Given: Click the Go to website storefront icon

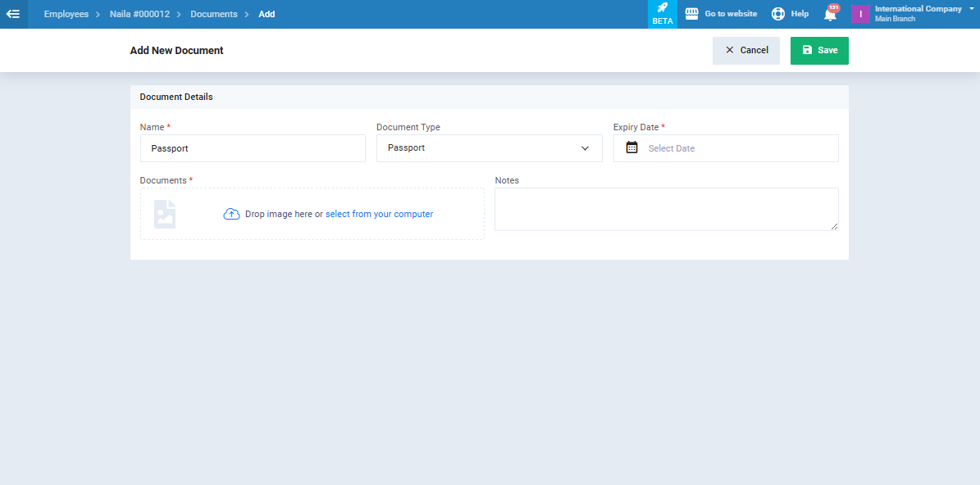Looking at the screenshot, I should [x=691, y=14].
